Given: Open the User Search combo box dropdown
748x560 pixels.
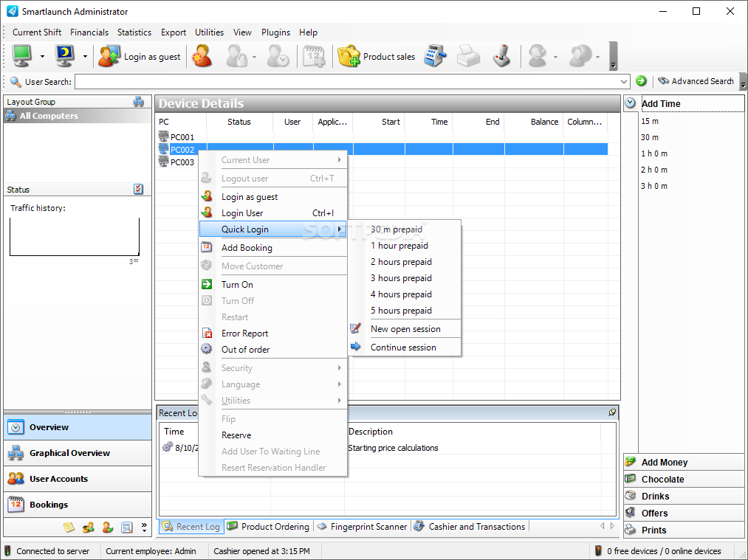Looking at the screenshot, I should pyautogui.click(x=623, y=81).
